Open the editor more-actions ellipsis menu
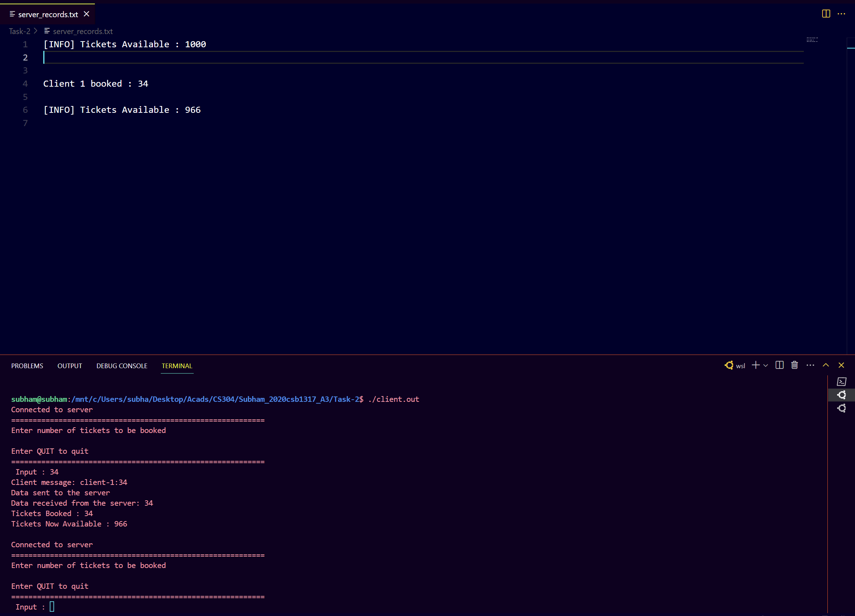Viewport: 855px width, 616px height. (x=842, y=14)
